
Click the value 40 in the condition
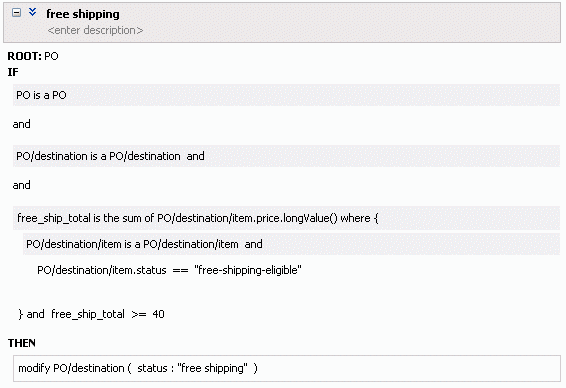pyautogui.click(x=158, y=314)
